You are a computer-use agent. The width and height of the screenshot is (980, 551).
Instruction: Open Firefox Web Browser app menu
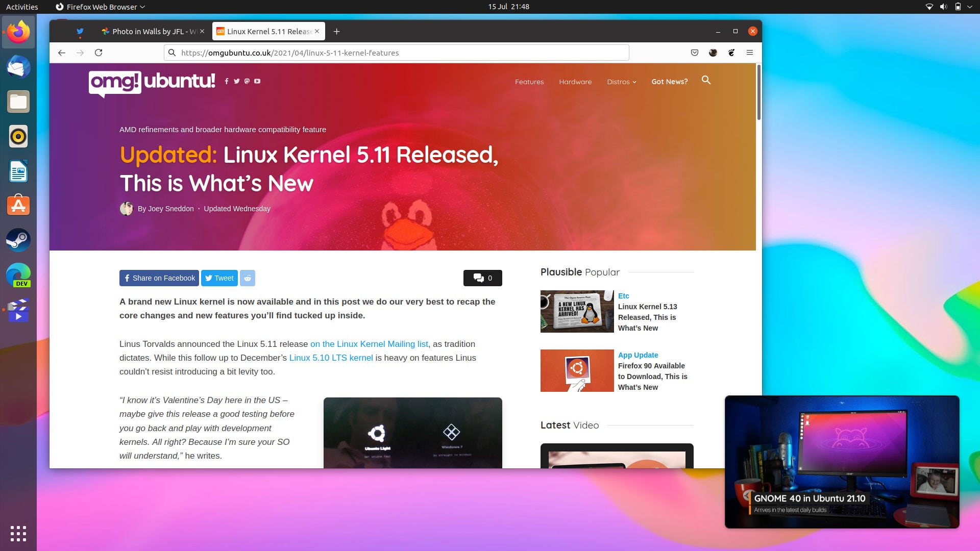point(100,7)
